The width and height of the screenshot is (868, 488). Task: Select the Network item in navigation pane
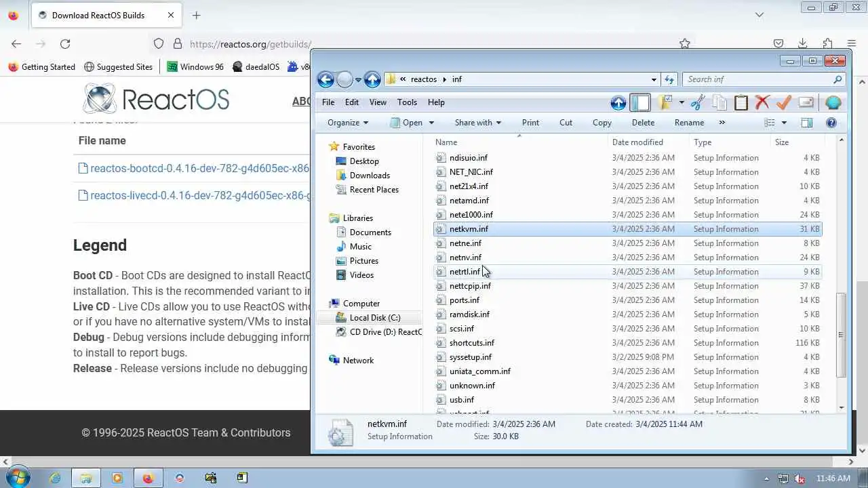(358, 361)
